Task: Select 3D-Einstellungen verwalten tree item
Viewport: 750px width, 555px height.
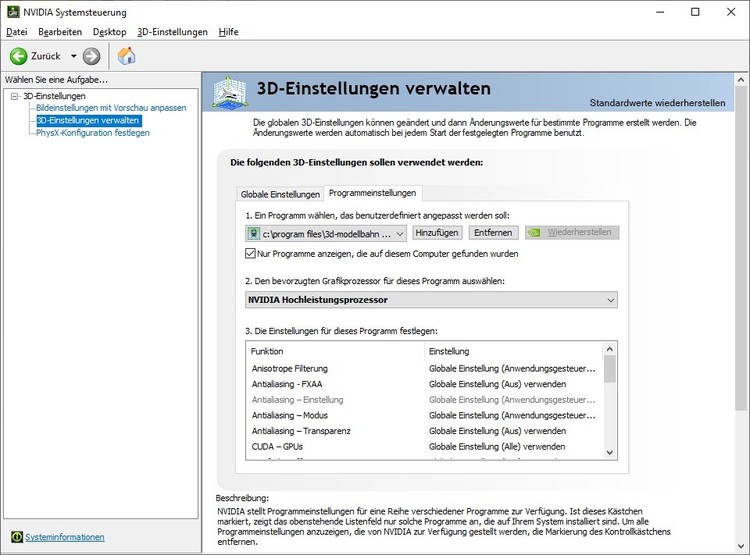Action: pos(88,120)
